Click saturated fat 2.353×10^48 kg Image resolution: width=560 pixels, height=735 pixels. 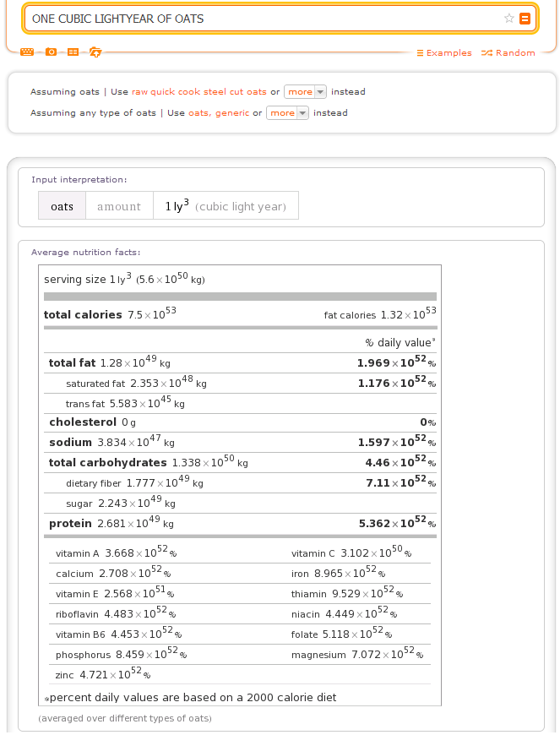[x=136, y=383]
